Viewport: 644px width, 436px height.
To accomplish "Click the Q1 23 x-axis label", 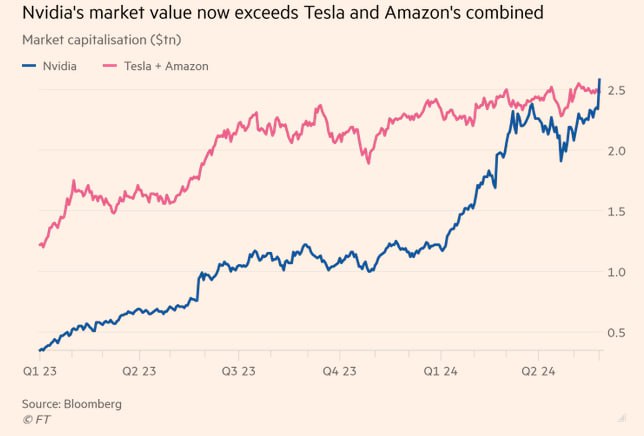I will tap(39, 370).
